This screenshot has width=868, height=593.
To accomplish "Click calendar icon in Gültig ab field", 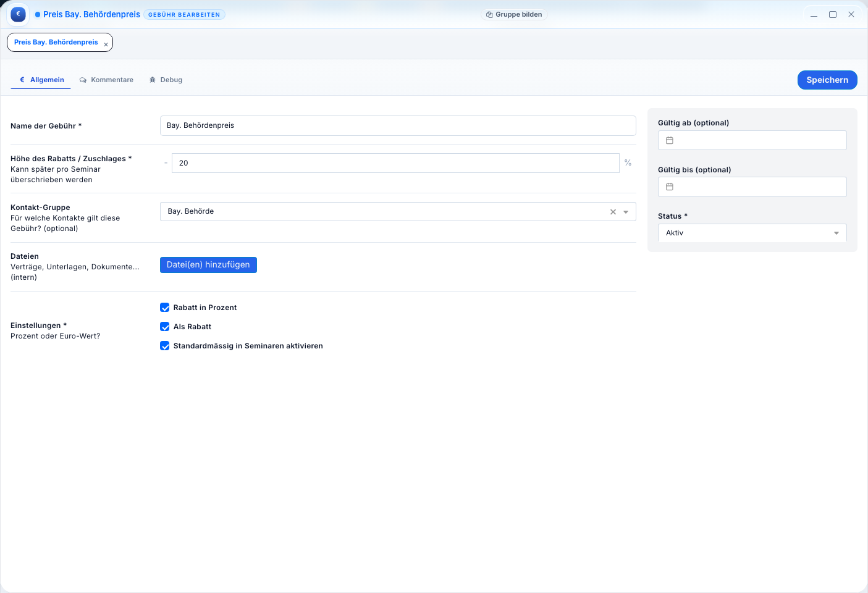I will (x=669, y=140).
